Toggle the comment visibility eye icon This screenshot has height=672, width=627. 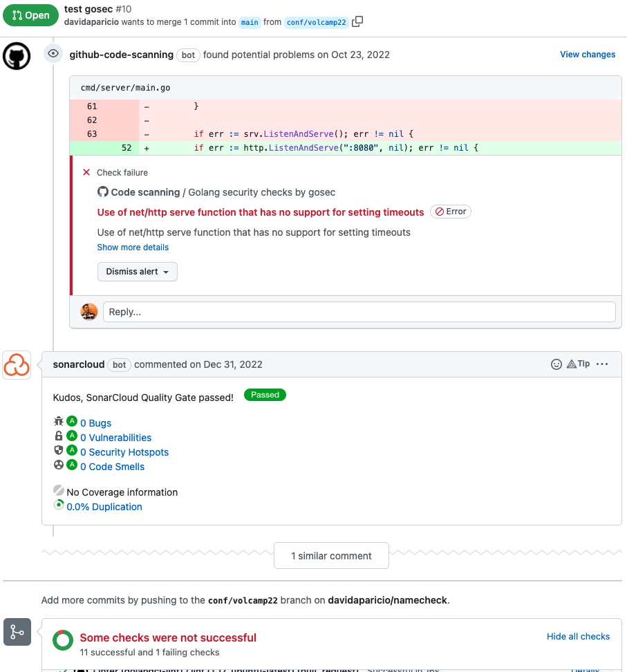[53, 53]
